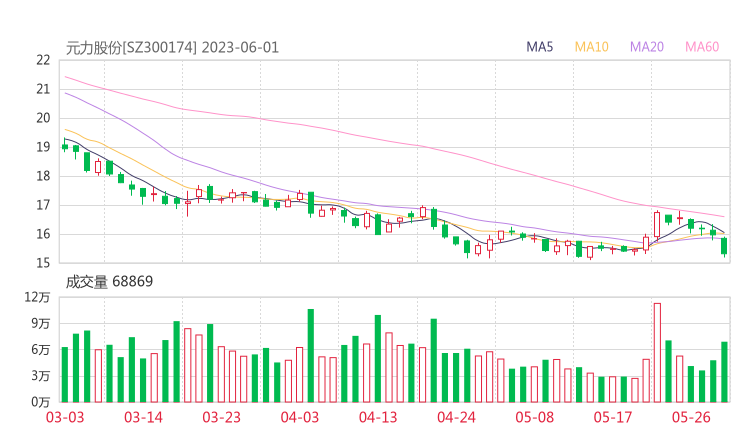Click the MA60 legend label
740x440 pixels.
tap(702, 47)
